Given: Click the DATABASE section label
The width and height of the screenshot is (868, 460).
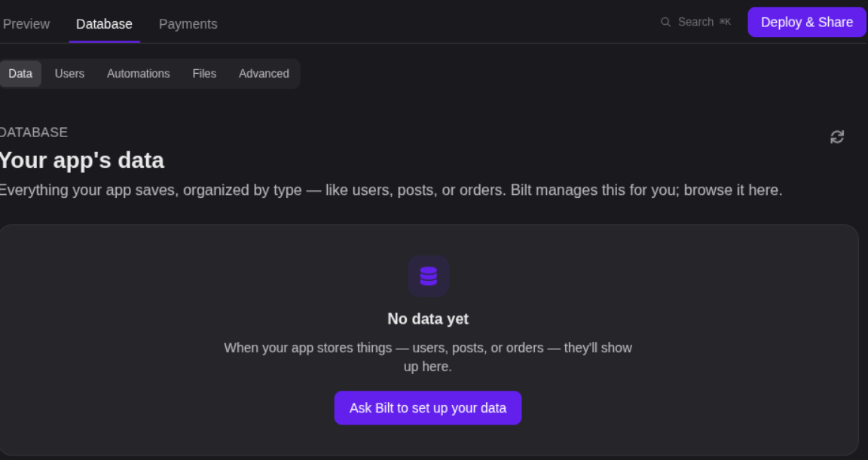Looking at the screenshot, I should (x=34, y=133).
